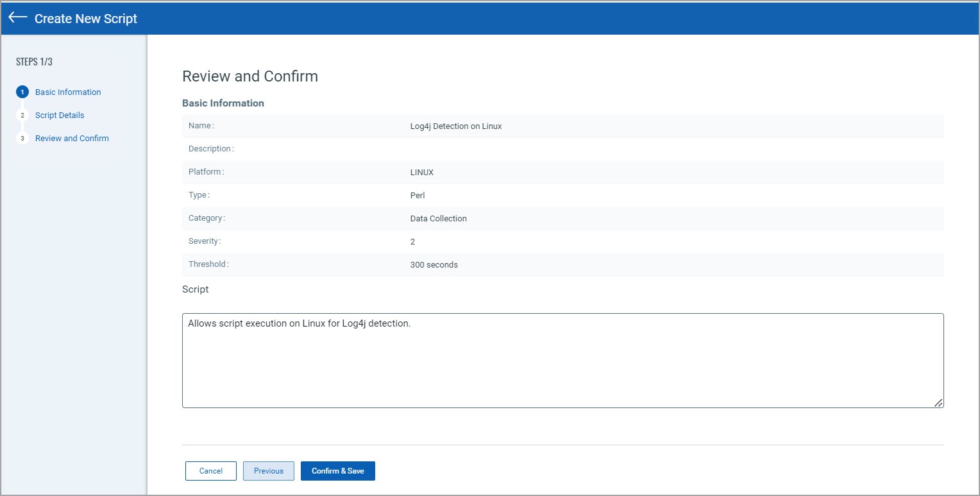
Task: Click the step 2 circle indicator
Action: pos(22,115)
